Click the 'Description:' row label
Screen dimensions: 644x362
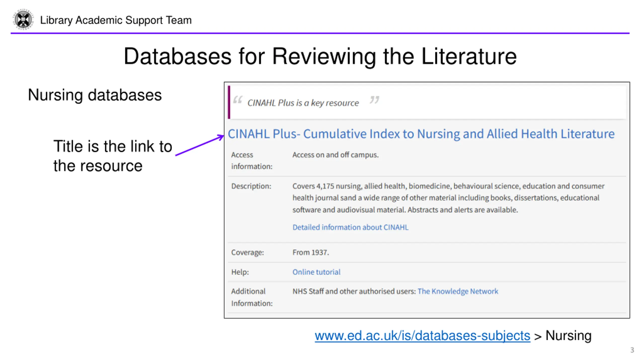coord(251,186)
